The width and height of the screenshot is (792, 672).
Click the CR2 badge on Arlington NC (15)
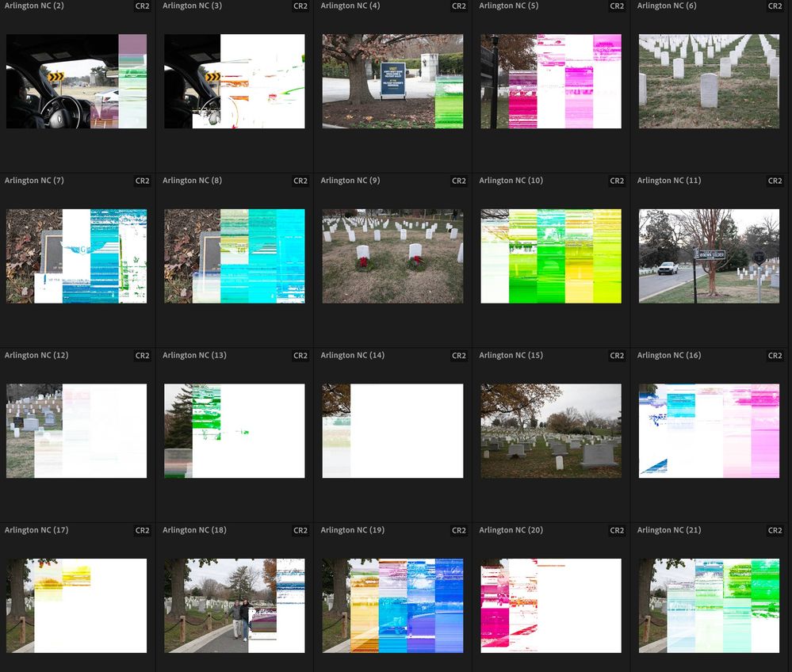pos(617,356)
